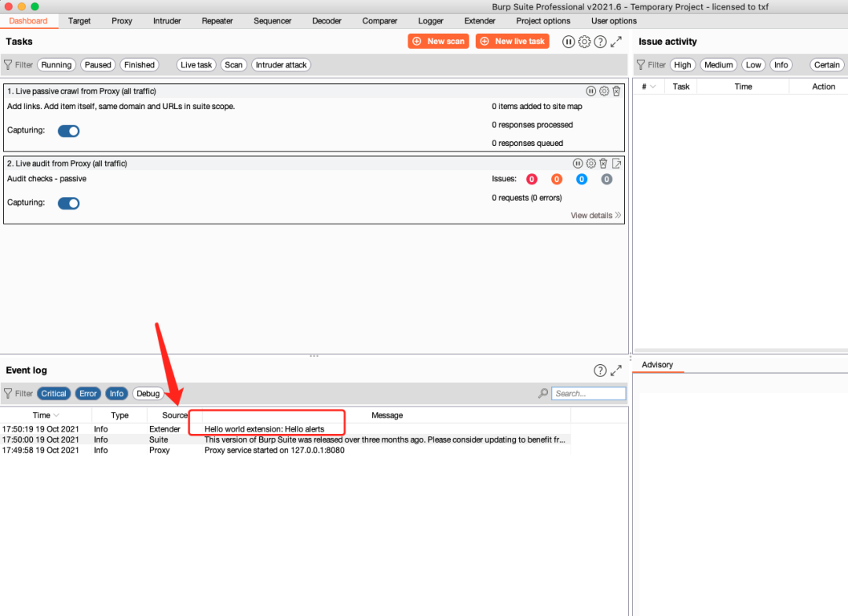The height and width of the screenshot is (616, 848).
Task: Toggle Running tasks filter
Action: [57, 65]
